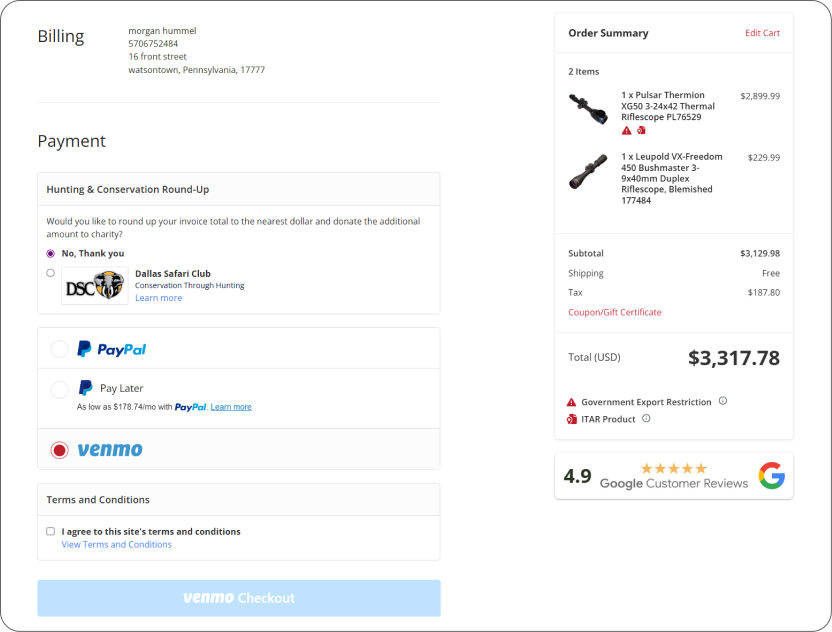Click 'Learn more' under Dallas Safari Club

[x=158, y=295]
